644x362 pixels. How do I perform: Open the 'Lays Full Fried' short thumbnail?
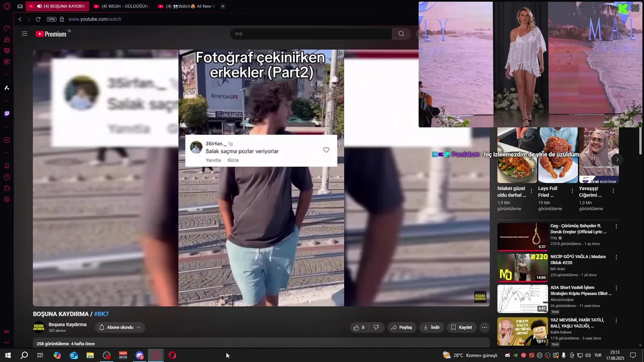pos(558,155)
